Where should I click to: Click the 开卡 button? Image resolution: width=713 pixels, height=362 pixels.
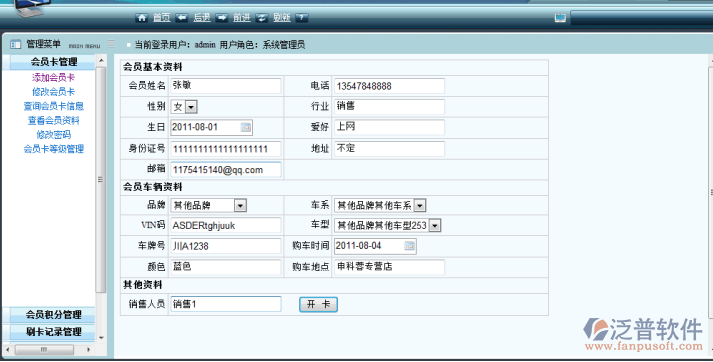318,304
